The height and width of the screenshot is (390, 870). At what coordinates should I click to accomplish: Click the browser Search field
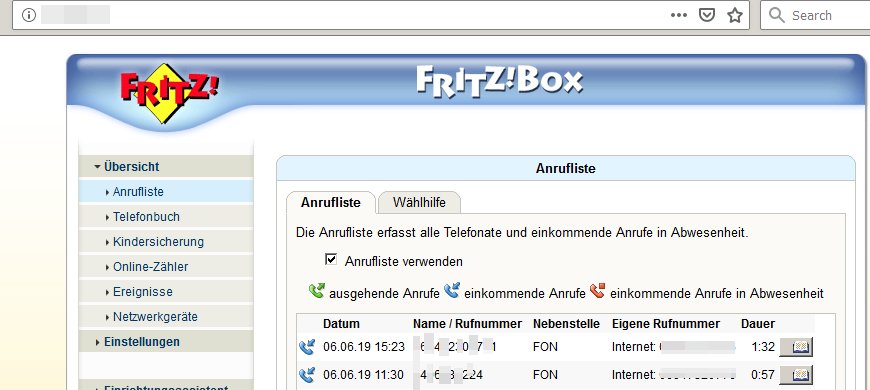pyautogui.click(x=816, y=15)
